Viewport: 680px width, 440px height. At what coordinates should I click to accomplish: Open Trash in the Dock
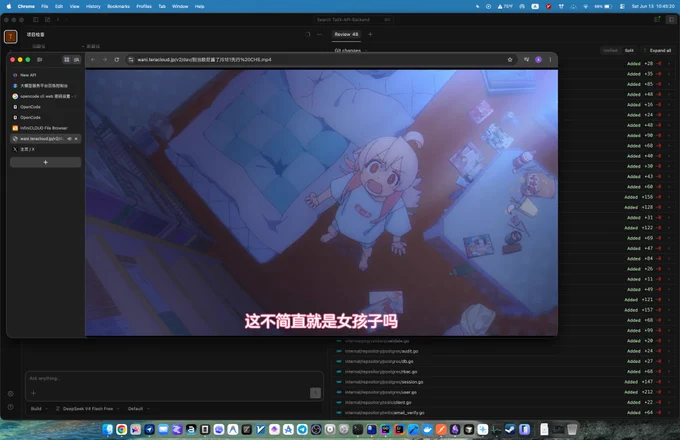[572, 429]
